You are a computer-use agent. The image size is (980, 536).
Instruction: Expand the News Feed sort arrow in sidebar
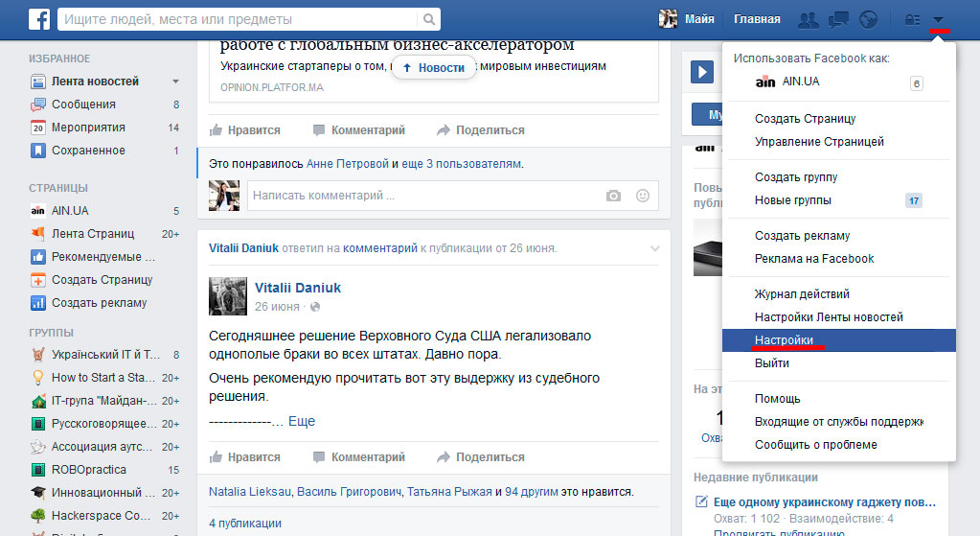[x=175, y=82]
